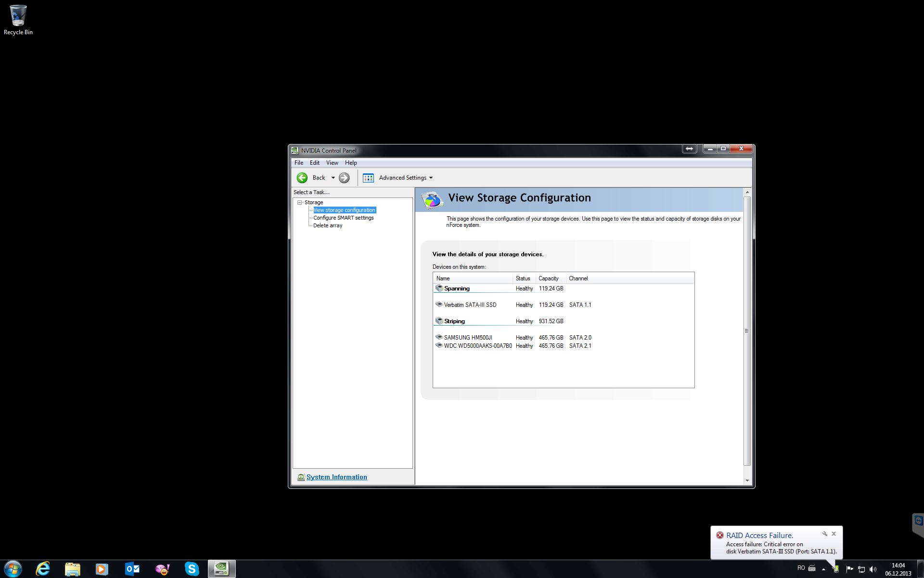Click the scroll down arrow of content pane

[x=747, y=480]
